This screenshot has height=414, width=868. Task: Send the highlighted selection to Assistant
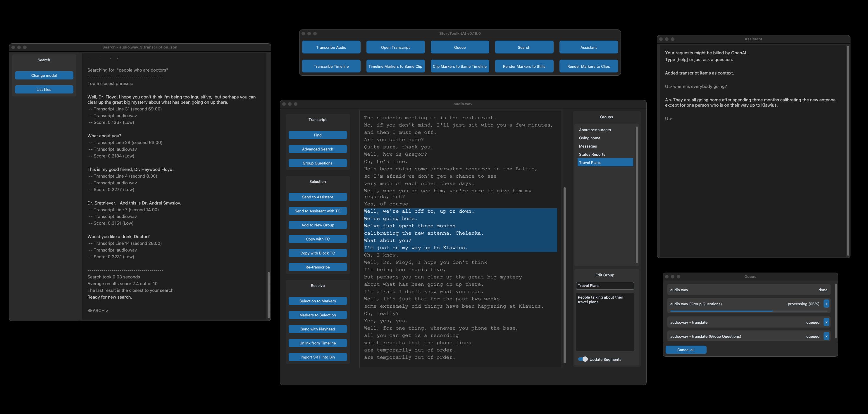pos(317,197)
